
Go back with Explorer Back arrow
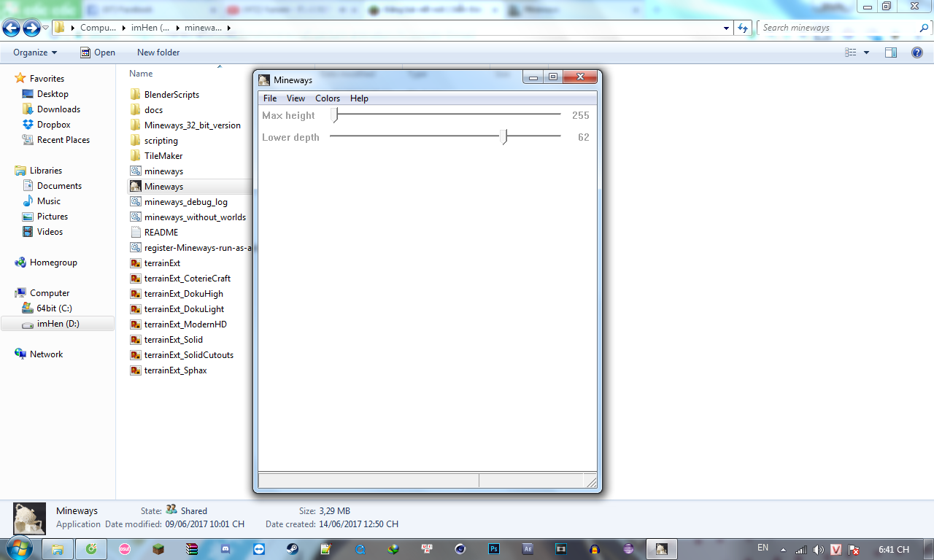(12, 28)
